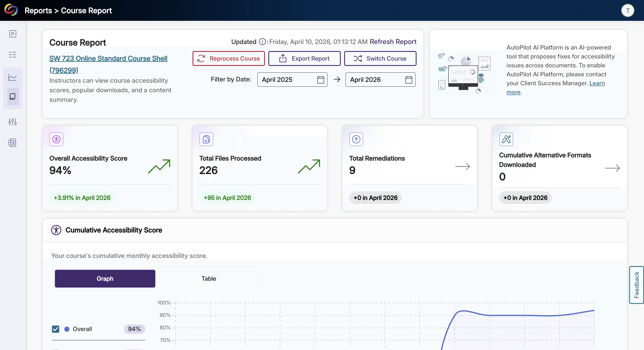Open the user avatar T menu
The height and width of the screenshot is (350, 644).
[x=628, y=10]
